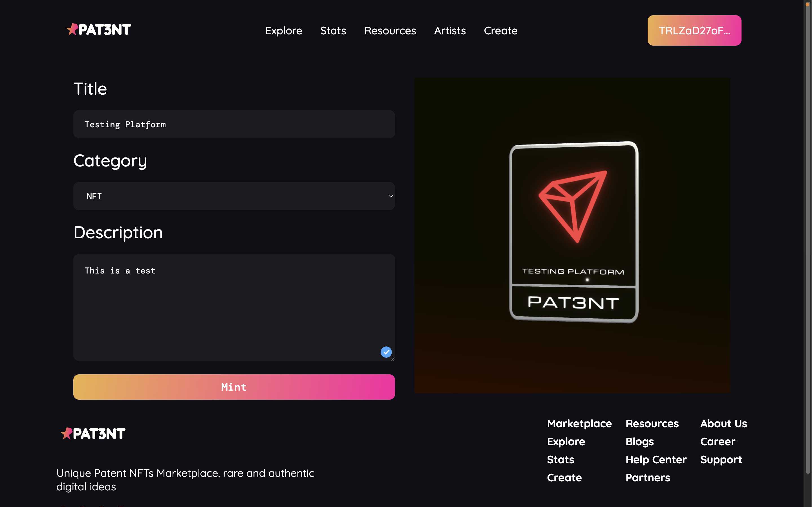Image resolution: width=812 pixels, height=507 pixels.
Task: Go to Resources in the header nav
Action: 390,30
